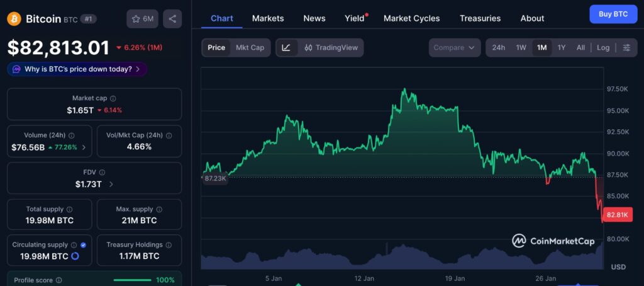Click the 82.81K current price label
The width and height of the screenshot is (644, 286).
(617, 215)
